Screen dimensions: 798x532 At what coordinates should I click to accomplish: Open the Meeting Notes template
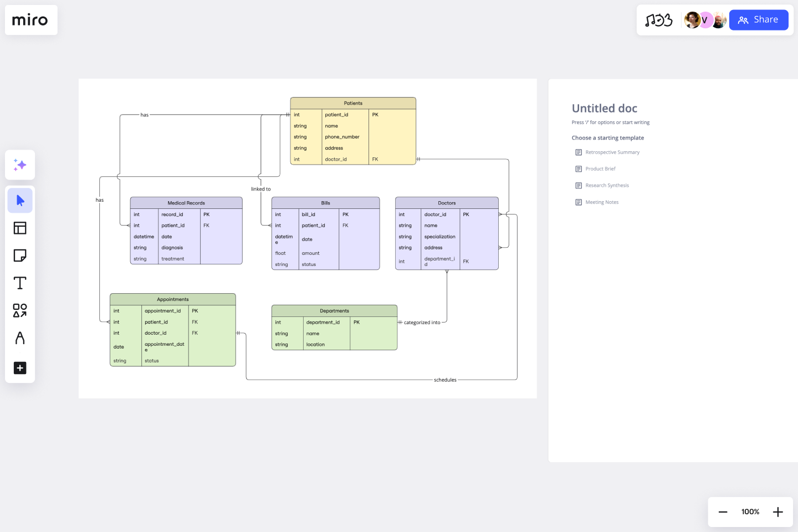[602, 202]
